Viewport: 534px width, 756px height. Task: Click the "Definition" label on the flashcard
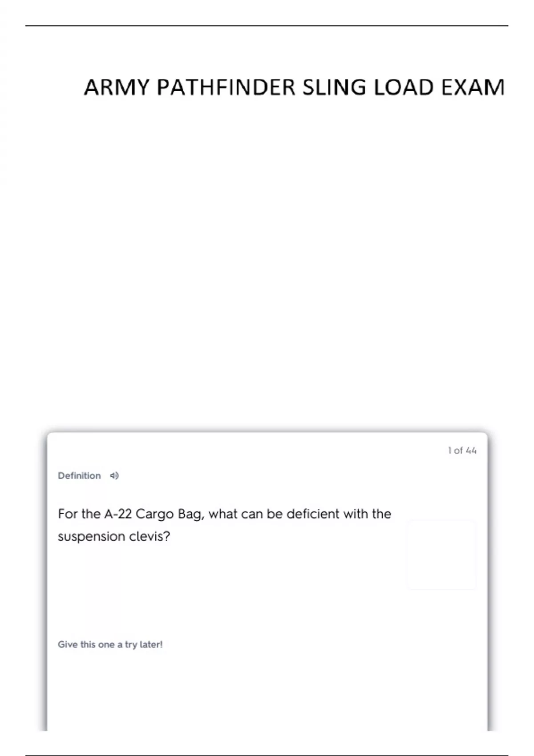(79, 476)
